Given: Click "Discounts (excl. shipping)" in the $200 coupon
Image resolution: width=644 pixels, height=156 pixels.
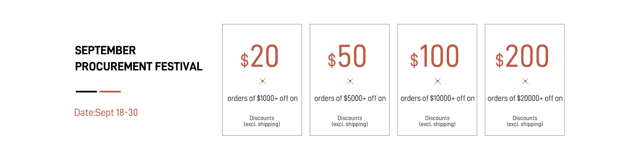Looking at the screenshot, I should 525,121.
